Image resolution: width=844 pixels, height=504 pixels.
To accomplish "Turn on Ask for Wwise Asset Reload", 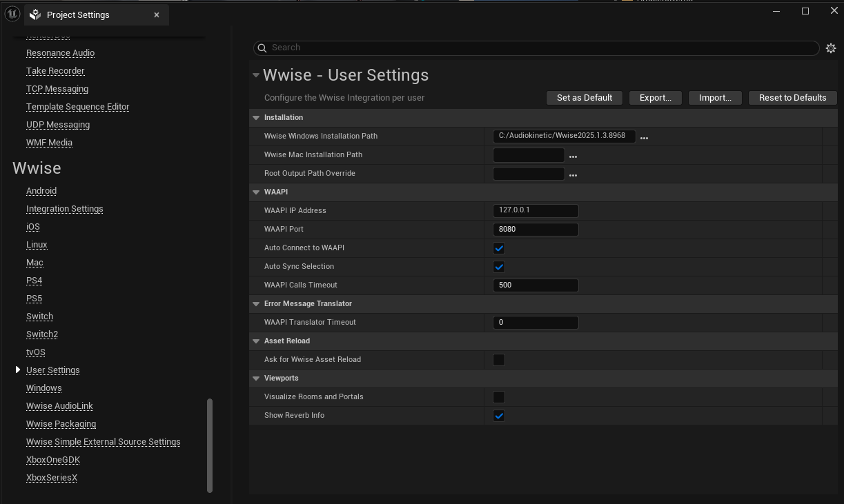I will pyautogui.click(x=499, y=360).
